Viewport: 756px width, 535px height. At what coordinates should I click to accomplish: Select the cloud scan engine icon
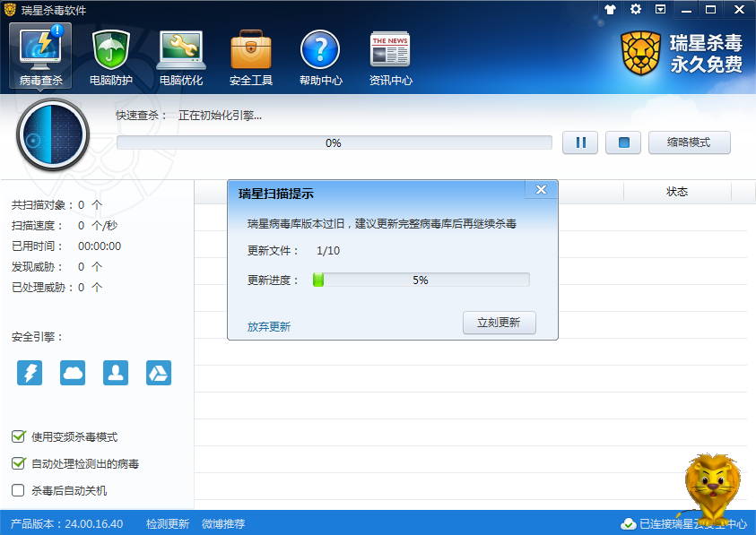[x=72, y=371]
